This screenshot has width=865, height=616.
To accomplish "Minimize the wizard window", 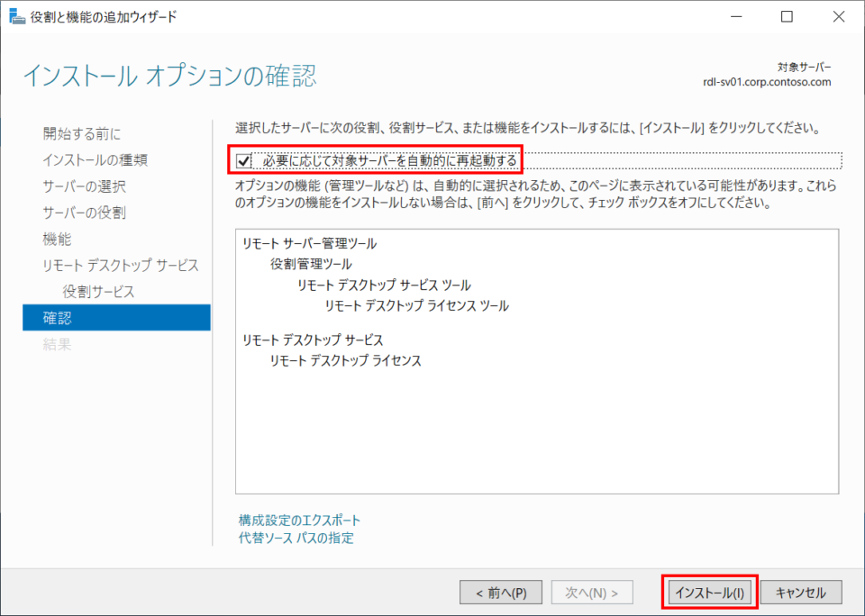I will [736, 16].
